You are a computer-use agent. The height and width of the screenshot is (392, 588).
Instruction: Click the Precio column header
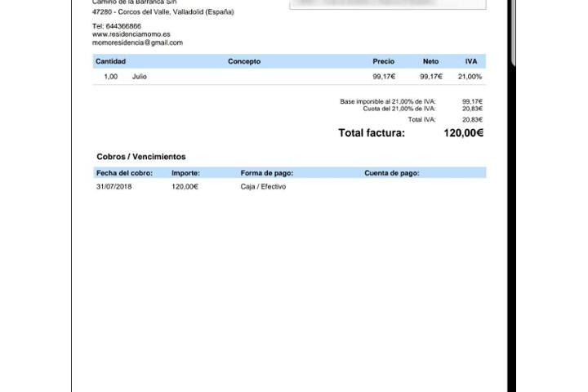(383, 61)
